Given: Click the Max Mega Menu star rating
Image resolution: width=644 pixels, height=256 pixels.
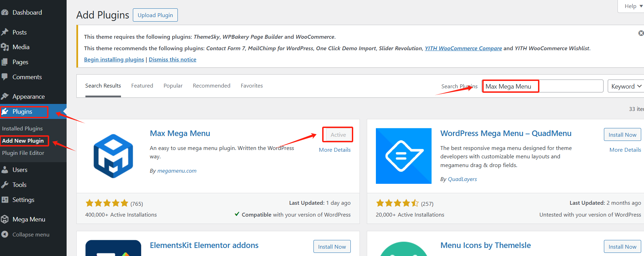Looking at the screenshot, I should pyautogui.click(x=107, y=203).
